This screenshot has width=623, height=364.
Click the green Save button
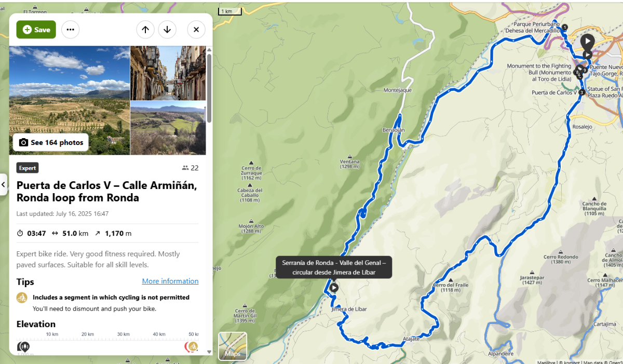[36, 30]
